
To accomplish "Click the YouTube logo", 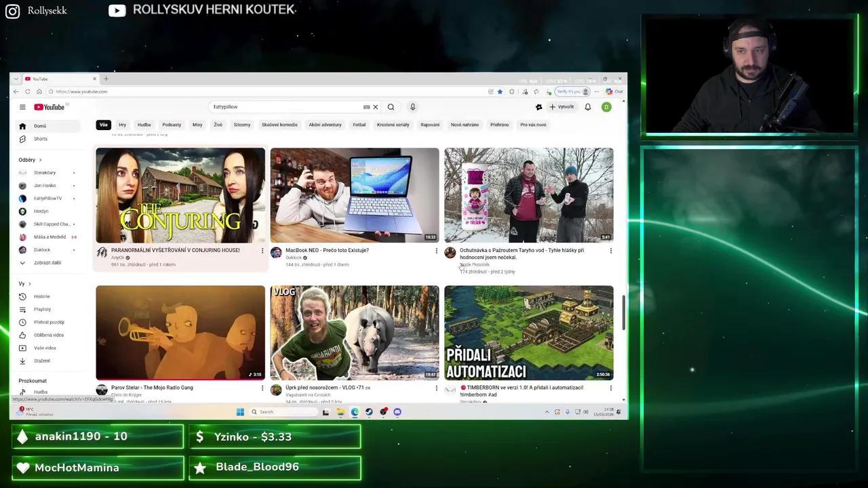I will [x=50, y=107].
